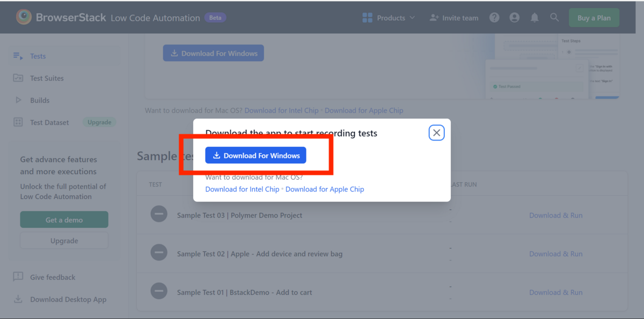Viewport: 644px width, 319px height.
Task: Open the help question mark icon
Action: pos(495,18)
